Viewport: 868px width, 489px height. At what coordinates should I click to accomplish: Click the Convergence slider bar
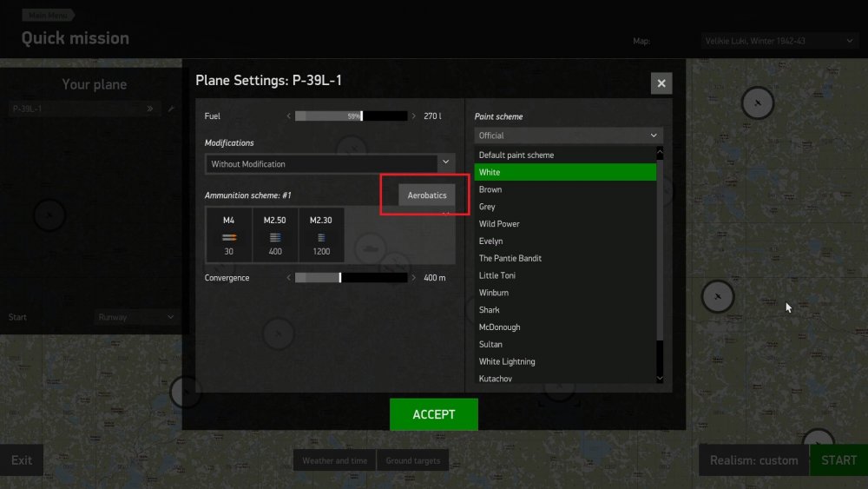click(351, 278)
